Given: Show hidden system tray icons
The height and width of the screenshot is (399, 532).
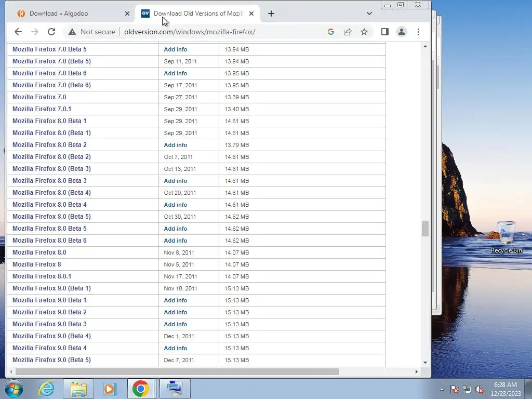Looking at the screenshot, I should (442, 390).
